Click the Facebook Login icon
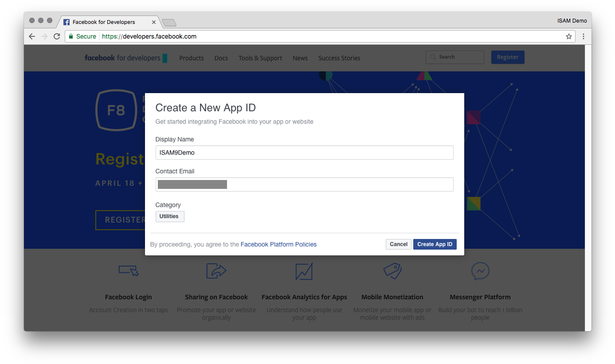 (x=129, y=270)
